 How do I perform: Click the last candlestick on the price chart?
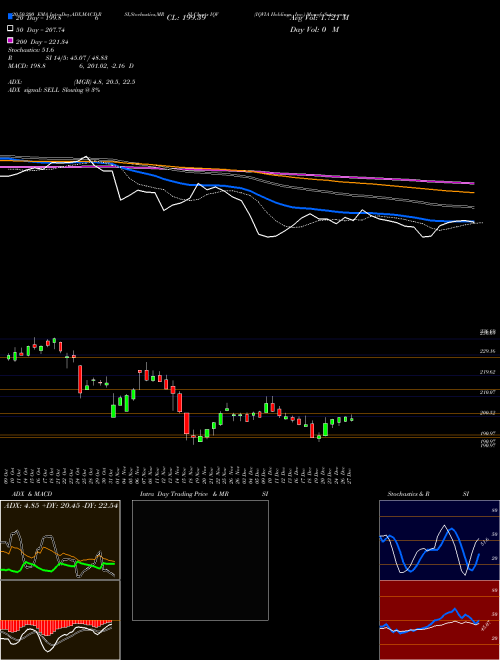point(352,418)
